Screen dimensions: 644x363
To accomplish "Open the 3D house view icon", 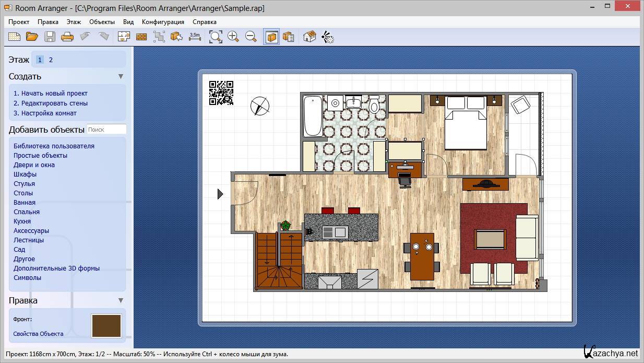I will tap(309, 37).
